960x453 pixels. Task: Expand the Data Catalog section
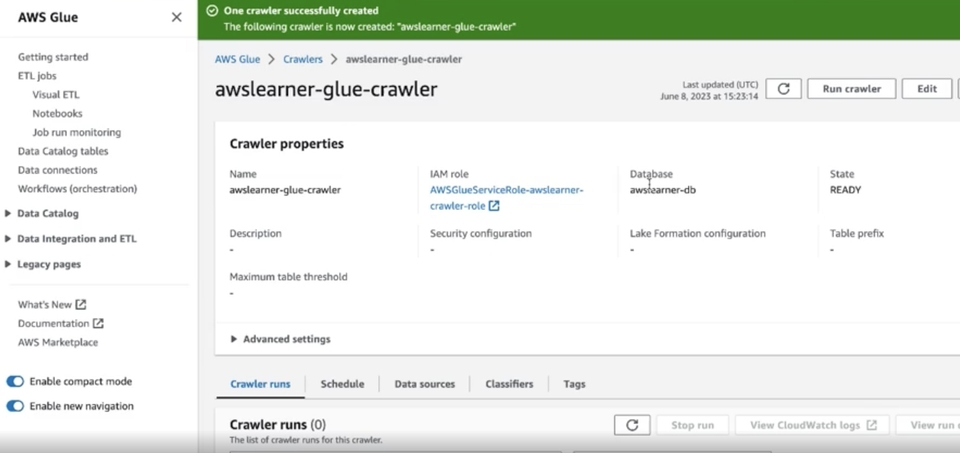tap(8, 214)
